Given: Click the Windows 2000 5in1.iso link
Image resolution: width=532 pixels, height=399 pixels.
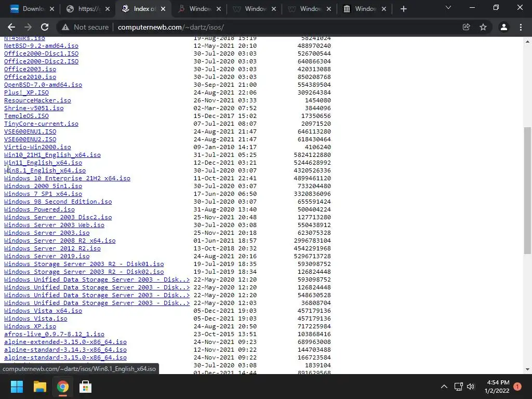Looking at the screenshot, I should (x=43, y=187).
